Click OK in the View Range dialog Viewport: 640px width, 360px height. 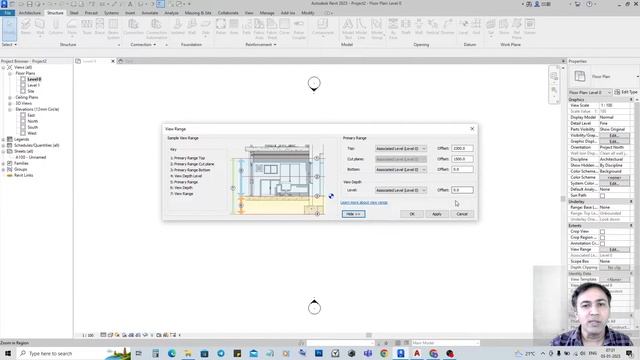[412, 214]
